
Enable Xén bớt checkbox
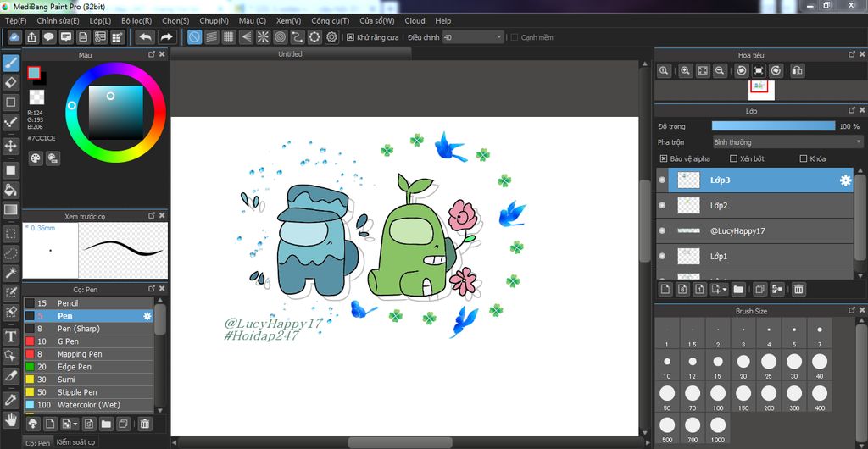pyautogui.click(x=733, y=158)
